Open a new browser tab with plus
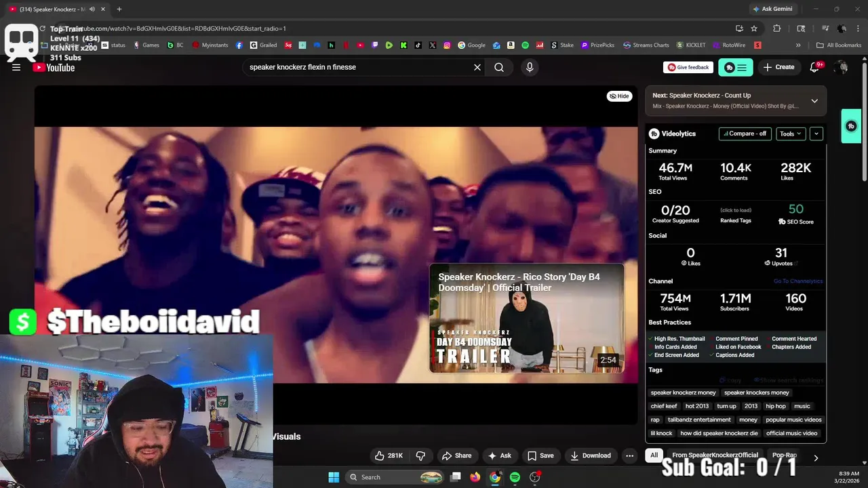This screenshot has height=488, width=868. (119, 9)
